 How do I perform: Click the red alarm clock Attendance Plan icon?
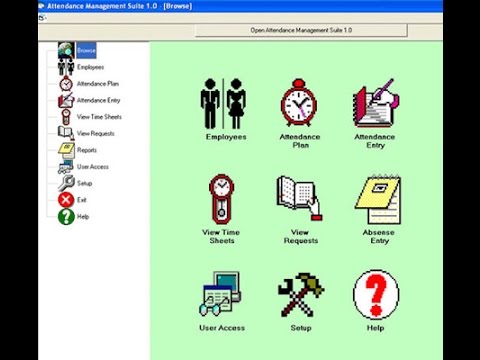(x=299, y=103)
